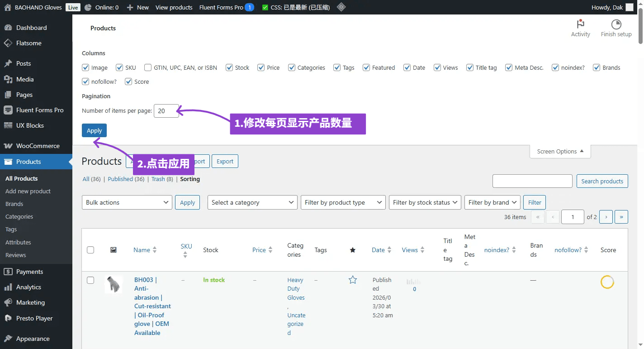Open the Trash products filter link
Image resolution: width=644 pixels, height=349 pixels.
pyautogui.click(x=158, y=179)
